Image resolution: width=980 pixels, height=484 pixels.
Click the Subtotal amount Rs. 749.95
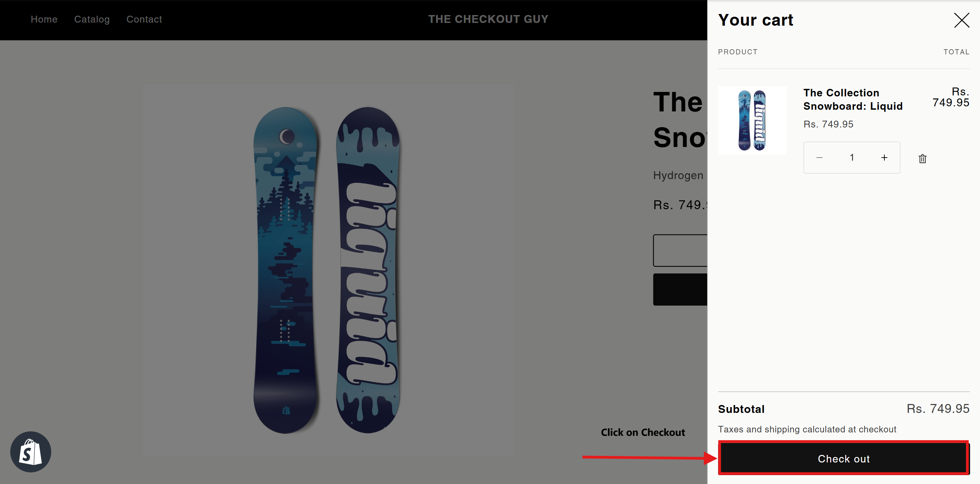pos(938,408)
